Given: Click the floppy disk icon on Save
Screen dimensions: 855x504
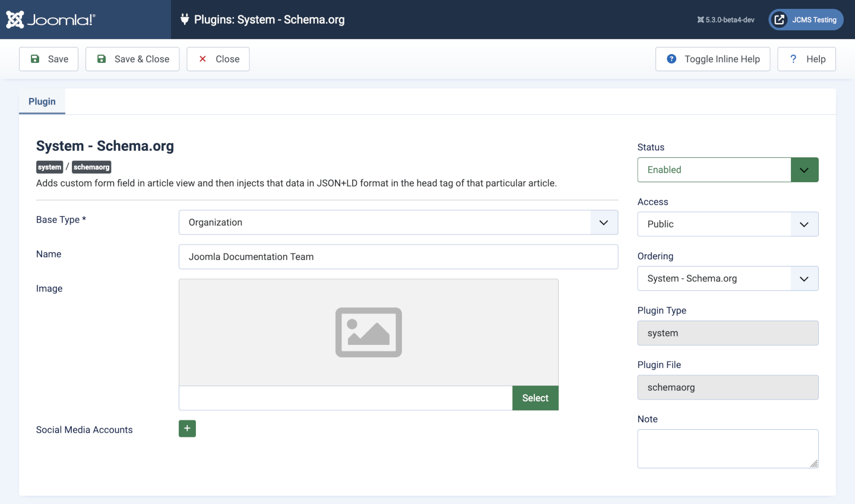Looking at the screenshot, I should [35, 59].
